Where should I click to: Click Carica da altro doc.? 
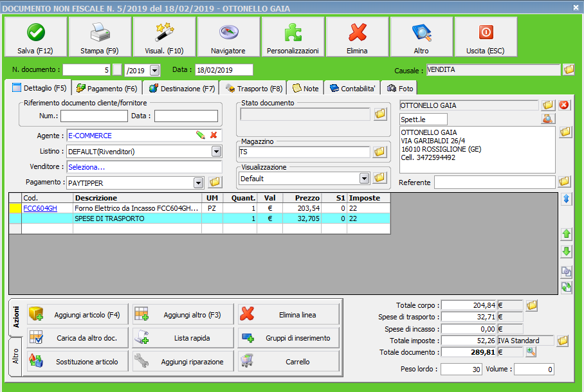point(77,337)
